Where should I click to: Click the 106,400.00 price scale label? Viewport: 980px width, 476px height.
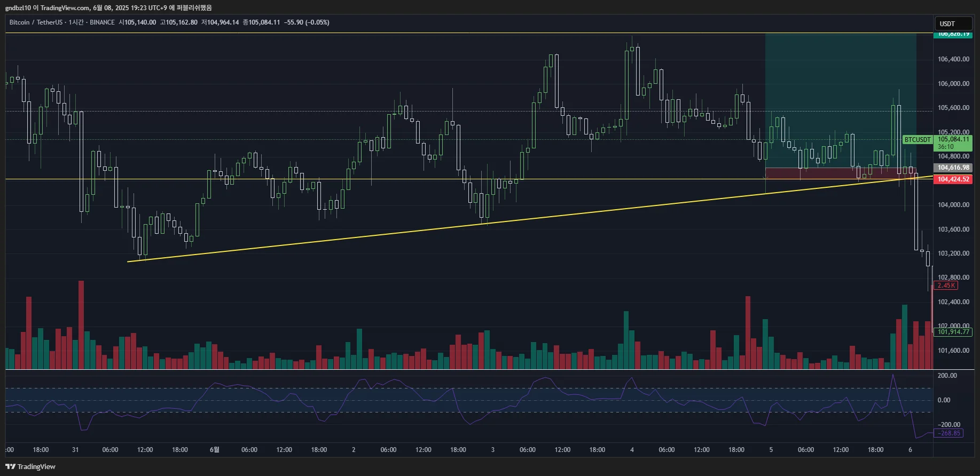pyautogui.click(x=953, y=59)
